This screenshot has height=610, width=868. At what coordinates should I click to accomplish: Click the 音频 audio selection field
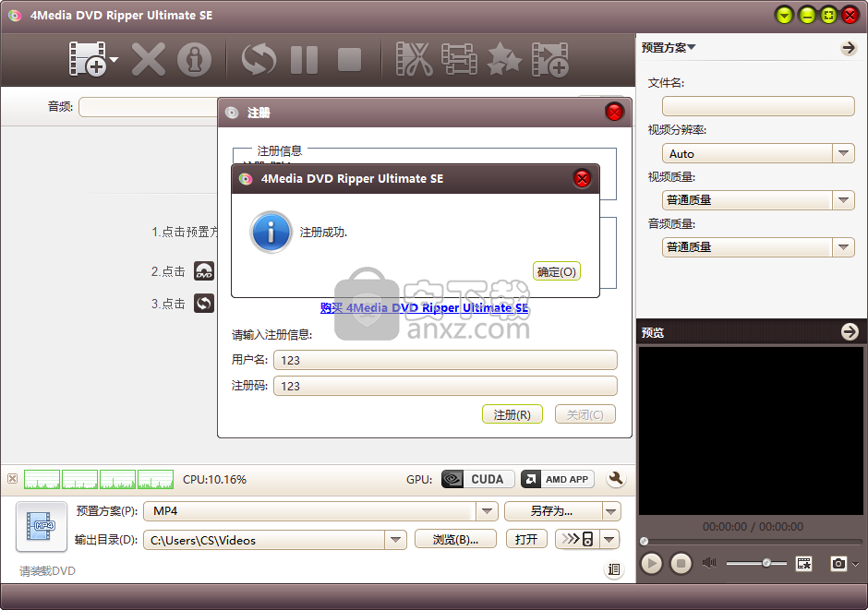[149, 107]
